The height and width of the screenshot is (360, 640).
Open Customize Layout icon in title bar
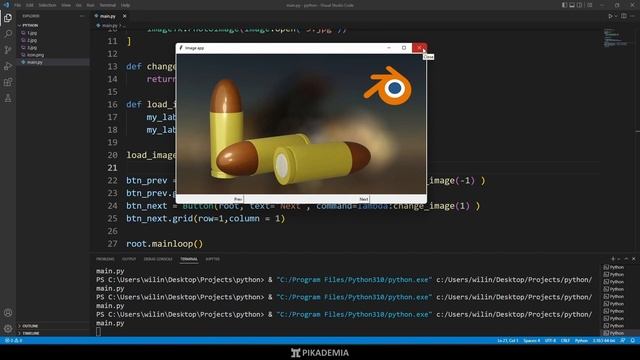589,5
